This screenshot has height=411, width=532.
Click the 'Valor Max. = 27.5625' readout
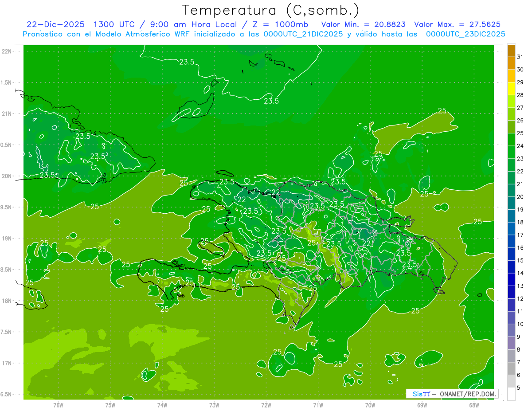458,25
